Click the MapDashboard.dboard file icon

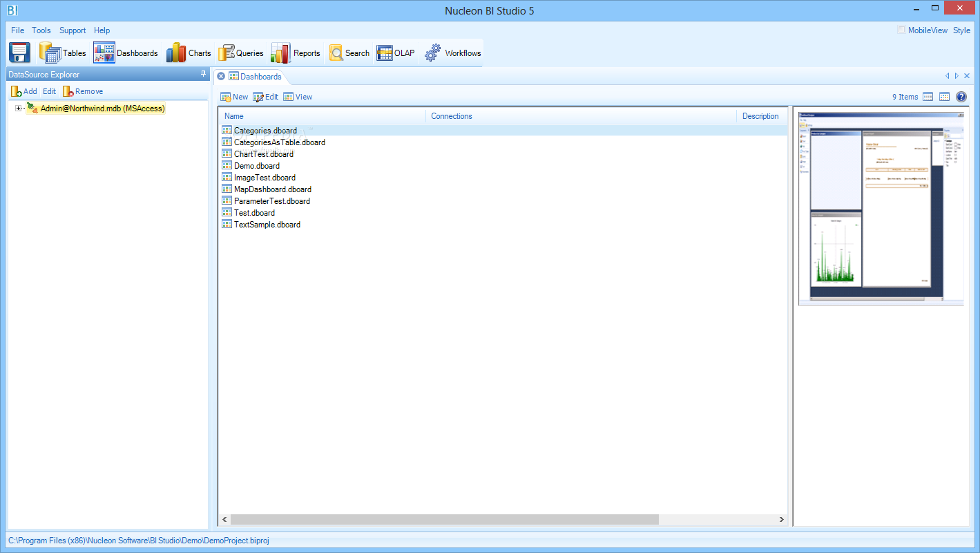(227, 189)
